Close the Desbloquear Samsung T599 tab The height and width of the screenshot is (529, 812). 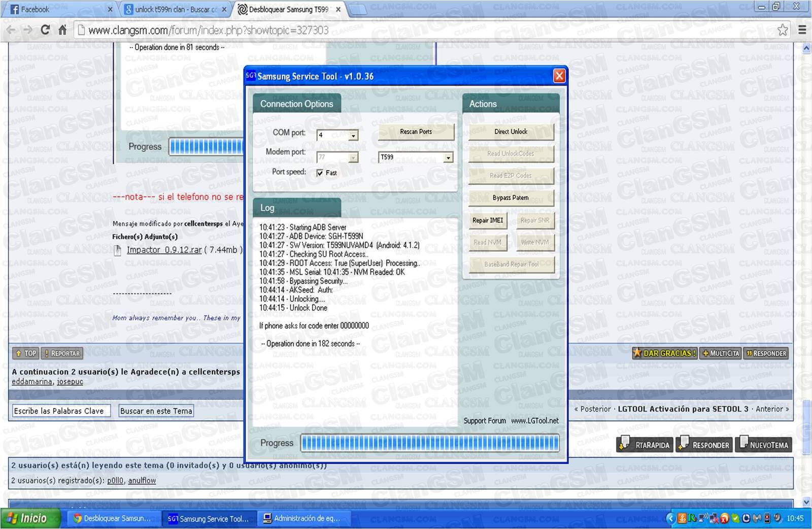point(338,9)
